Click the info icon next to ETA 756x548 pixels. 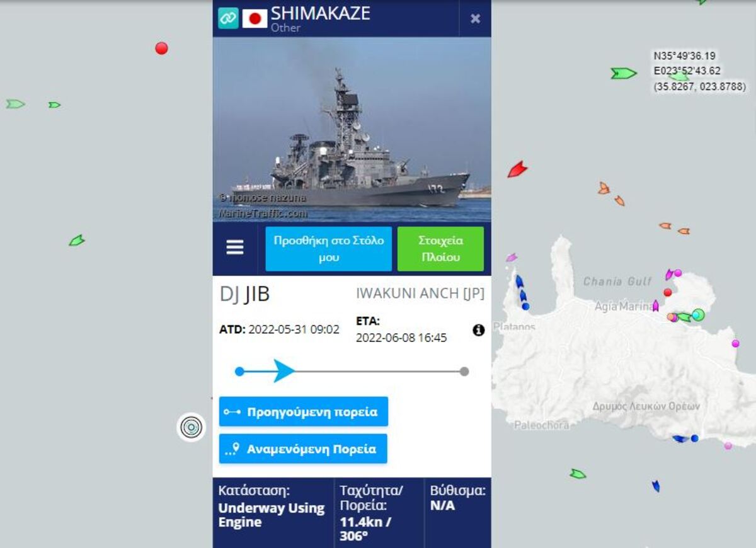[x=478, y=330]
